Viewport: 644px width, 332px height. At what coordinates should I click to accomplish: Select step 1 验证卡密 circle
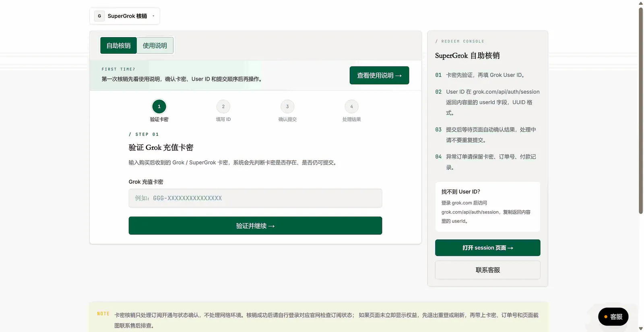coord(159,106)
